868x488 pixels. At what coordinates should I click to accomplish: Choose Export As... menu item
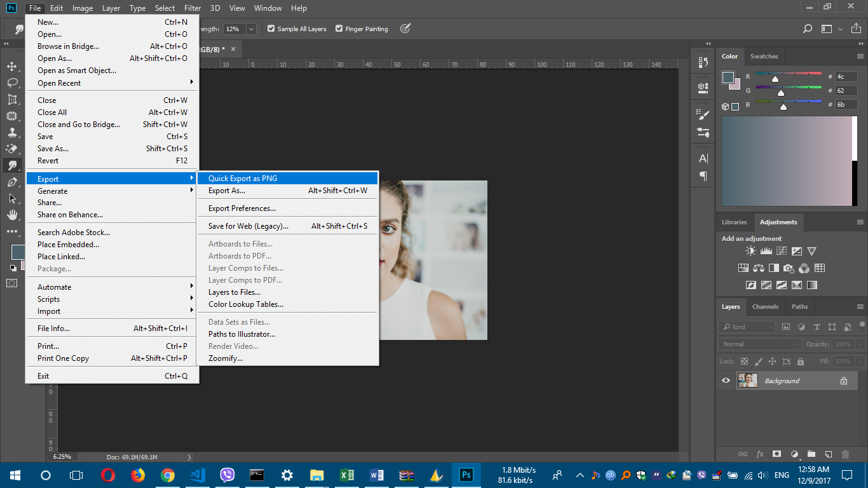pos(288,191)
